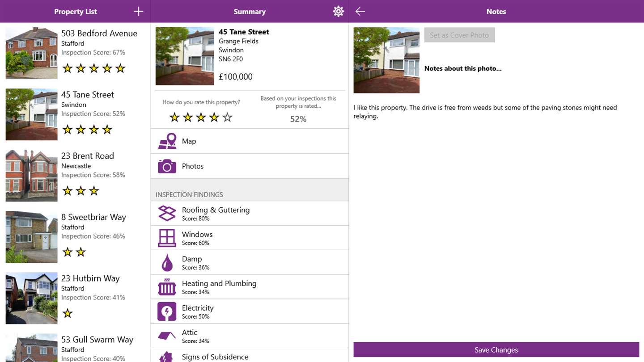Screen dimensions: 644x362
Task: Click Score: 80% under Roofing
Action: (x=195, y=219)
